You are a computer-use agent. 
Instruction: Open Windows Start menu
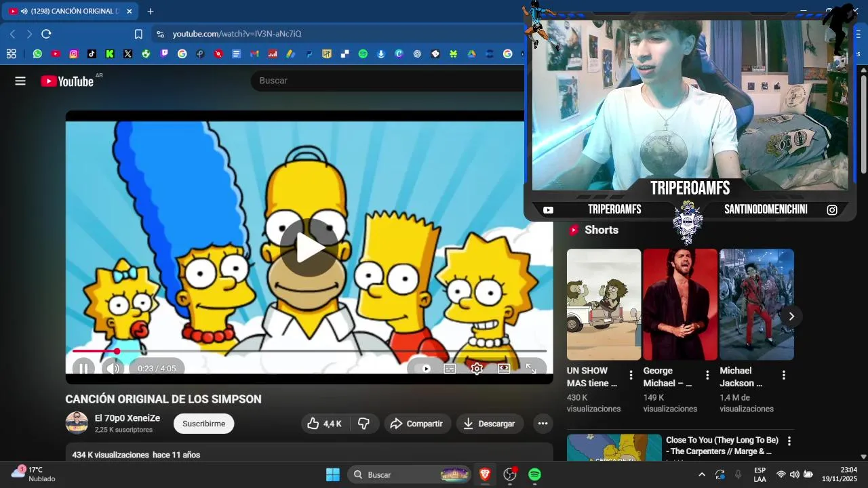pos(333,474)
